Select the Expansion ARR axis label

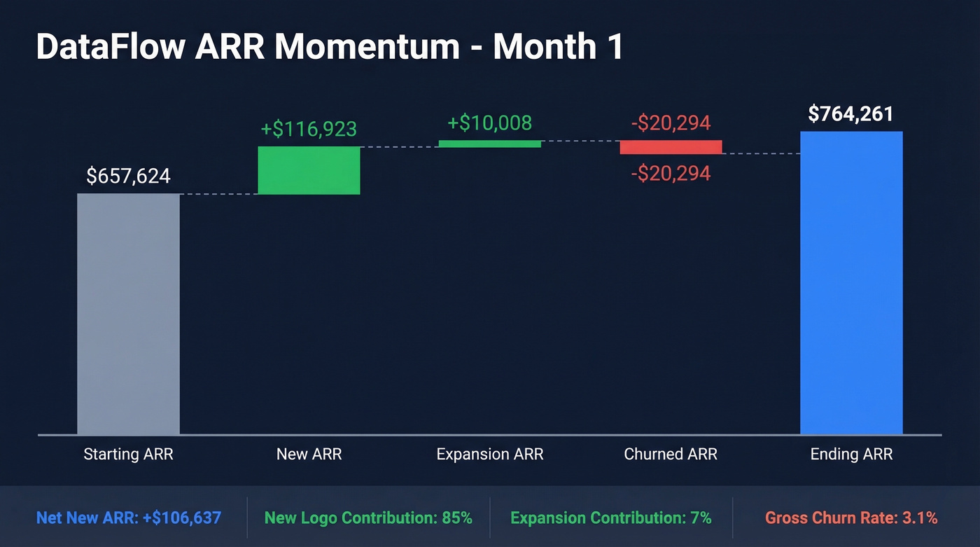point(490,454)
